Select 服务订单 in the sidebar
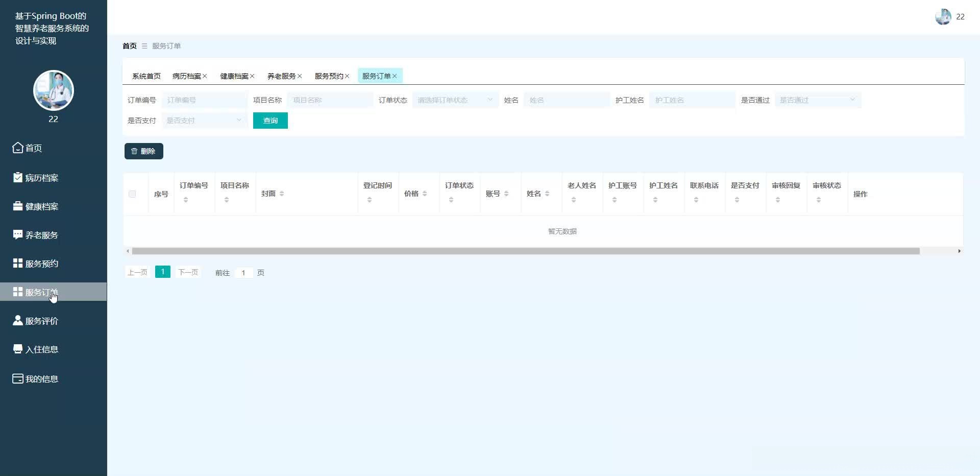Viewport: 980px width, 476px height. (x=53, y=292)
